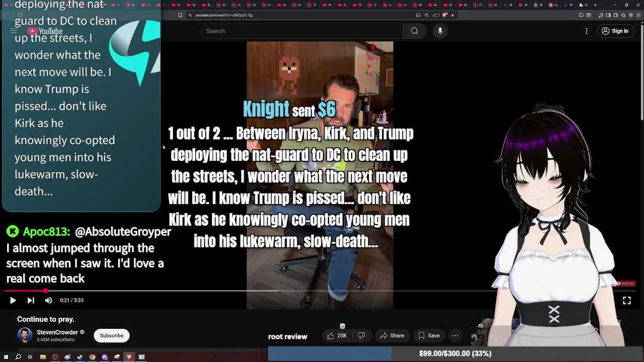Subscribe to the StevenCrowder channel

[111, 335]
